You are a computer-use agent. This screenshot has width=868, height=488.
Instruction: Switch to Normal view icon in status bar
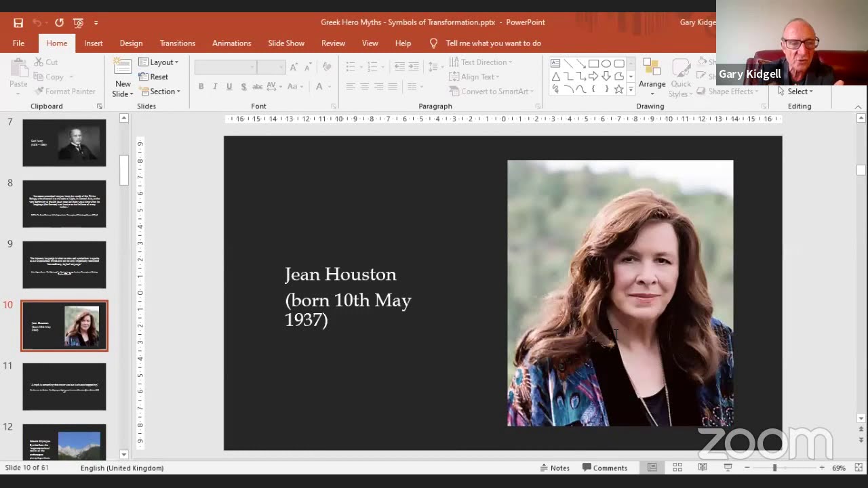(x=652, y=468)
